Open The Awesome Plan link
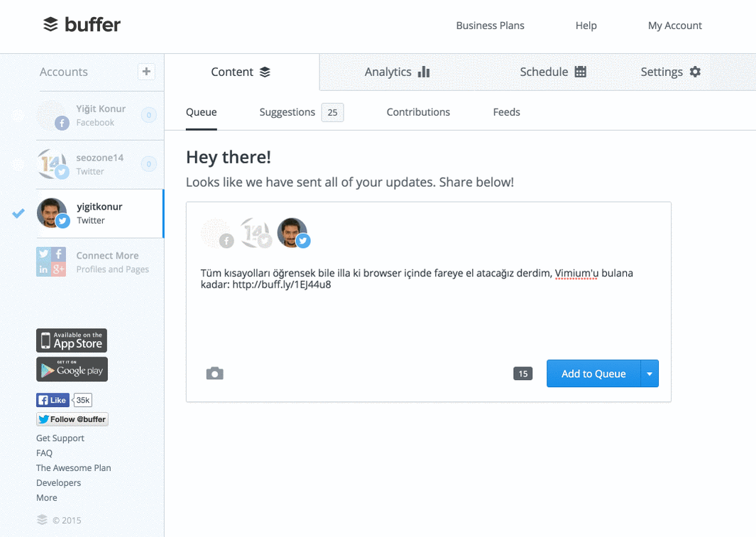This screenshot has width=756, height=537. click(73, 468)
